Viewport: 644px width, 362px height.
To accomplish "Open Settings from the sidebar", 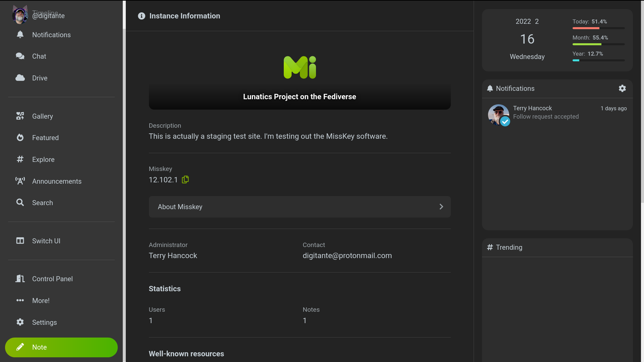I will 44,322.
